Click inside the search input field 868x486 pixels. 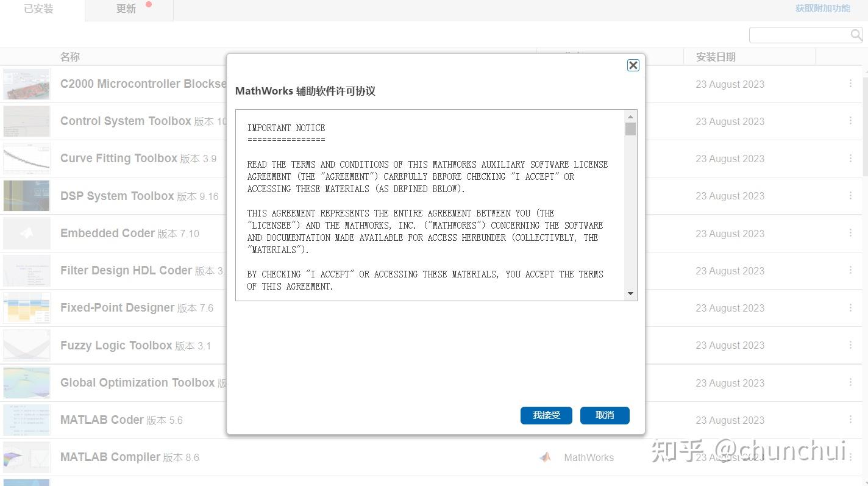[799, 35]
